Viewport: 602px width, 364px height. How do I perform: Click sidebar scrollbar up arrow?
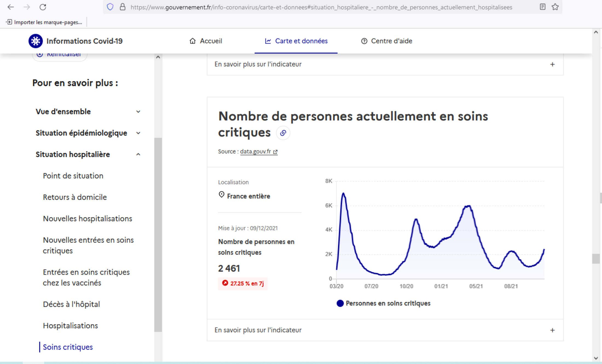tap(158, 57)
